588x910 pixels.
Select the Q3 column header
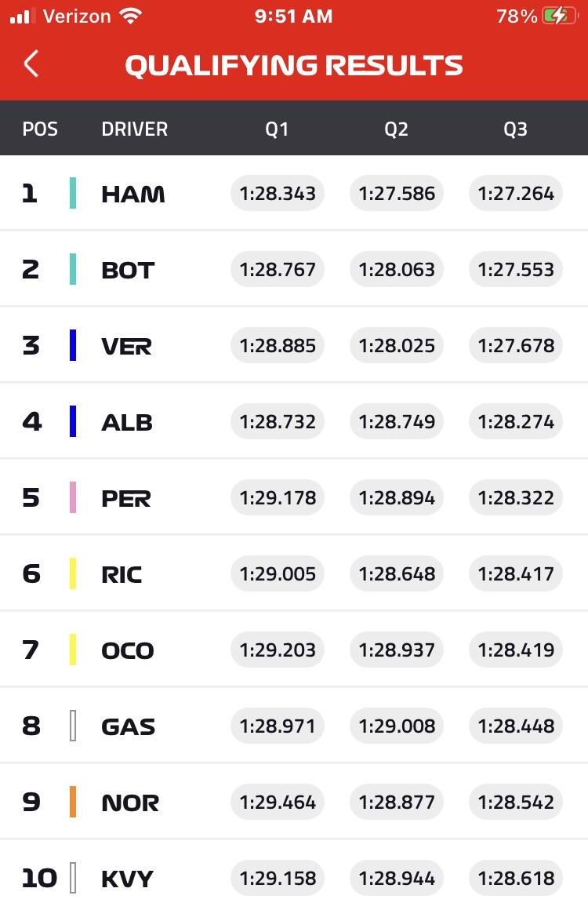tap(515, 129)
